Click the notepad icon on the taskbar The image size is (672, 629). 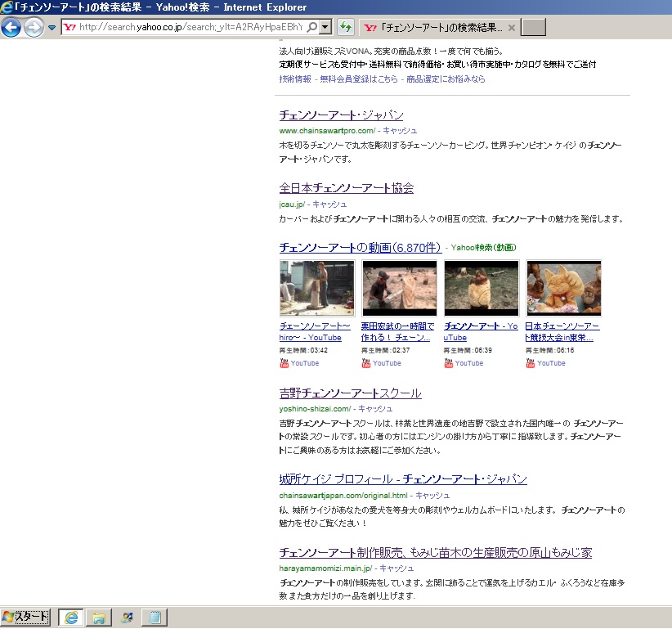pos(155,618)
